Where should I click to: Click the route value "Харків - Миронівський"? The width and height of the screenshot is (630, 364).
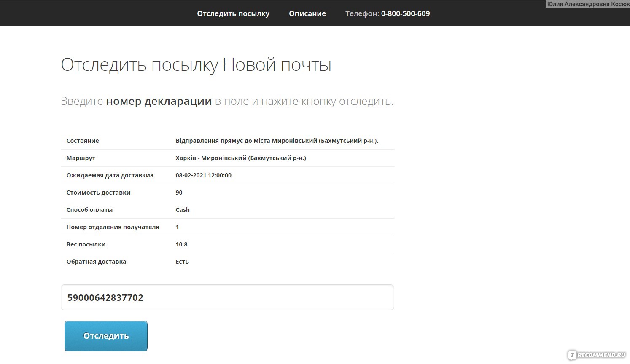click(x=211, y=158)
